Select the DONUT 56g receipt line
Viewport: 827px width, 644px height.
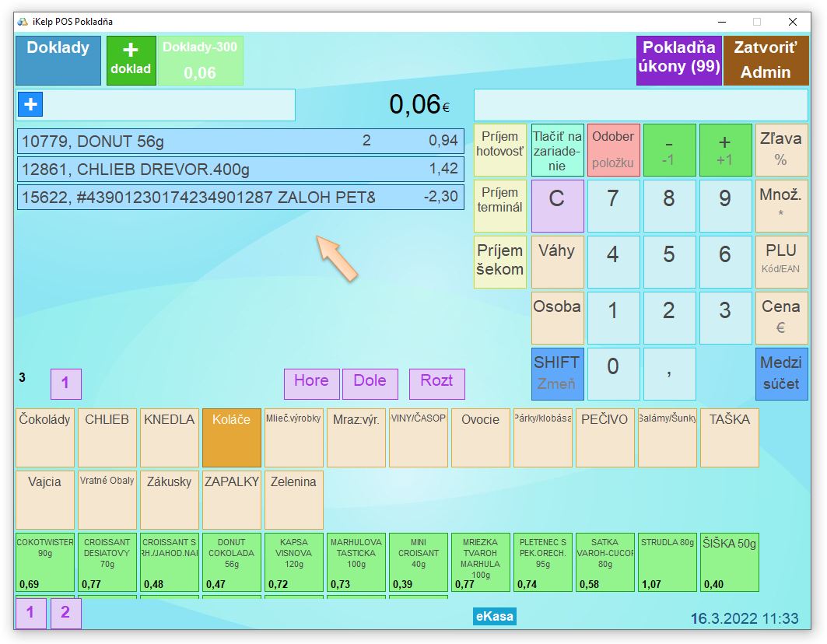tap(240, 142)
